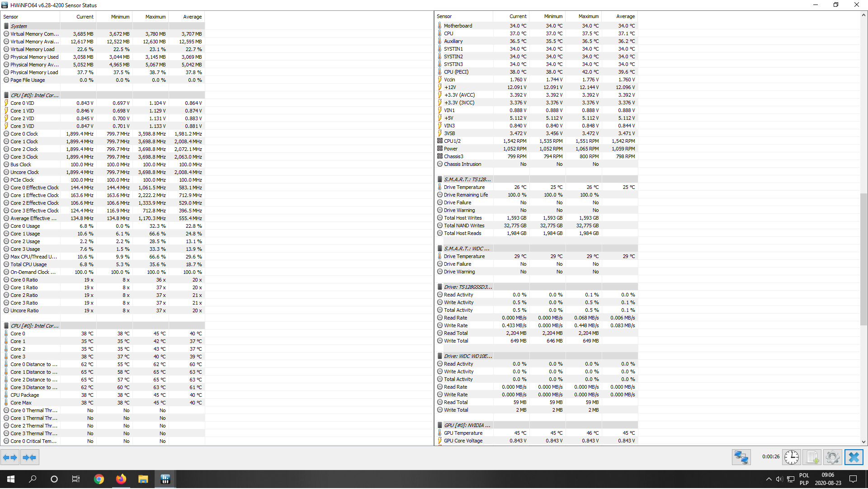
Task: Click the Maximum column header in the right pane
Action: (x=584, y=16)
